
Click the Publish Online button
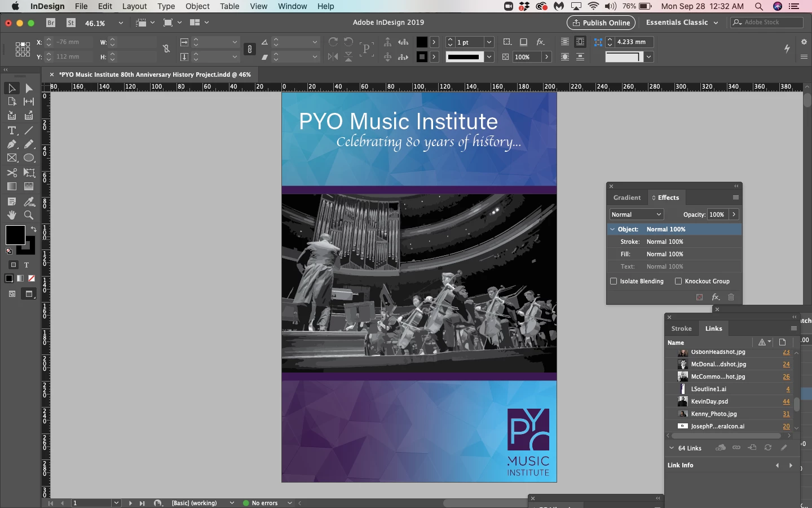601,23
